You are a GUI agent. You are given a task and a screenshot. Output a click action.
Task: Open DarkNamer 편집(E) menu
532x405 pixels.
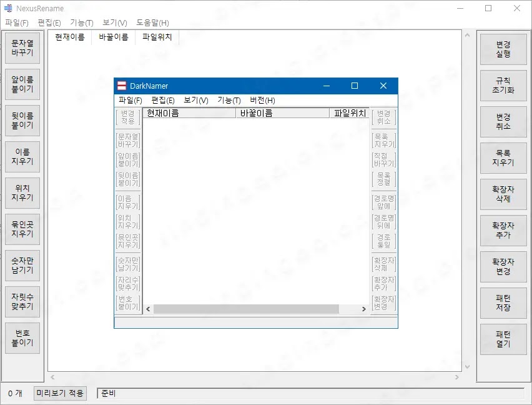[x=163, y=100]
